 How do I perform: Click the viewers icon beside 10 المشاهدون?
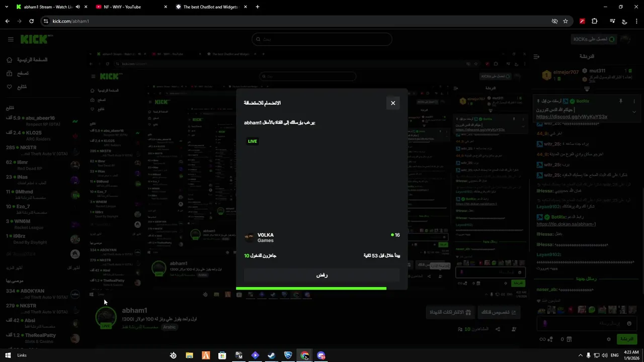tap(460, 329)
